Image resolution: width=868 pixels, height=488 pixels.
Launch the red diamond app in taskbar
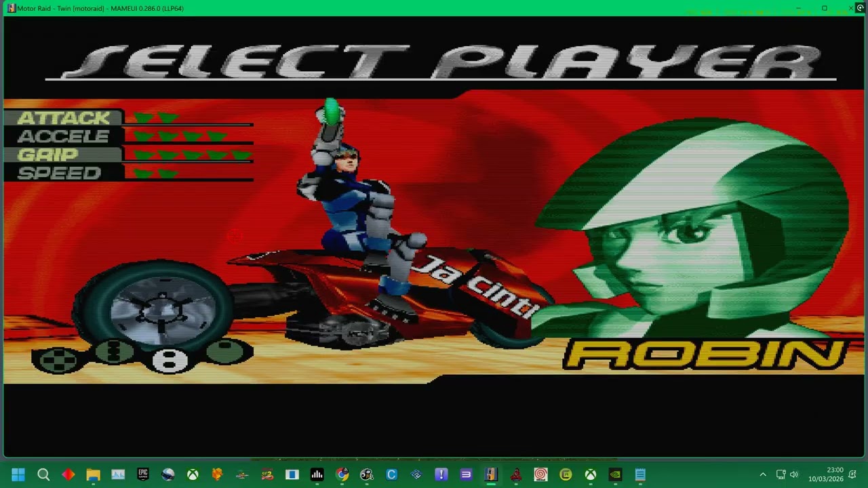(68, 475)
